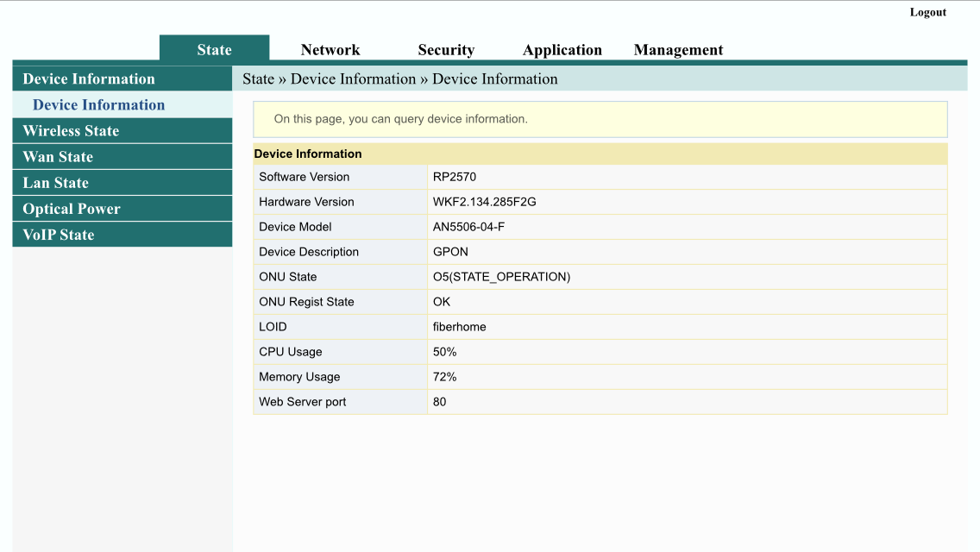Select the web server port value 80
Screen dimensions: 980x552
[x=439, y=402]
